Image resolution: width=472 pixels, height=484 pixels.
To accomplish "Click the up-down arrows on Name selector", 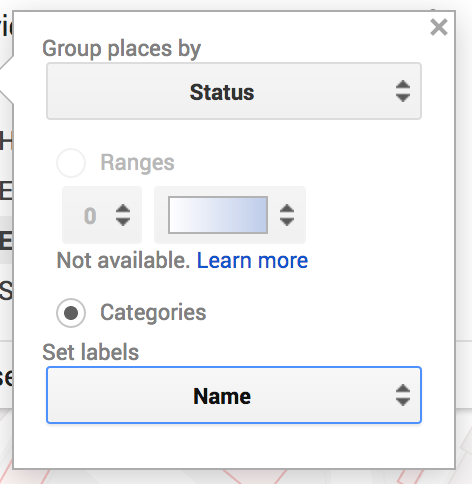I will pyautogui.click(x=403, y=395).
